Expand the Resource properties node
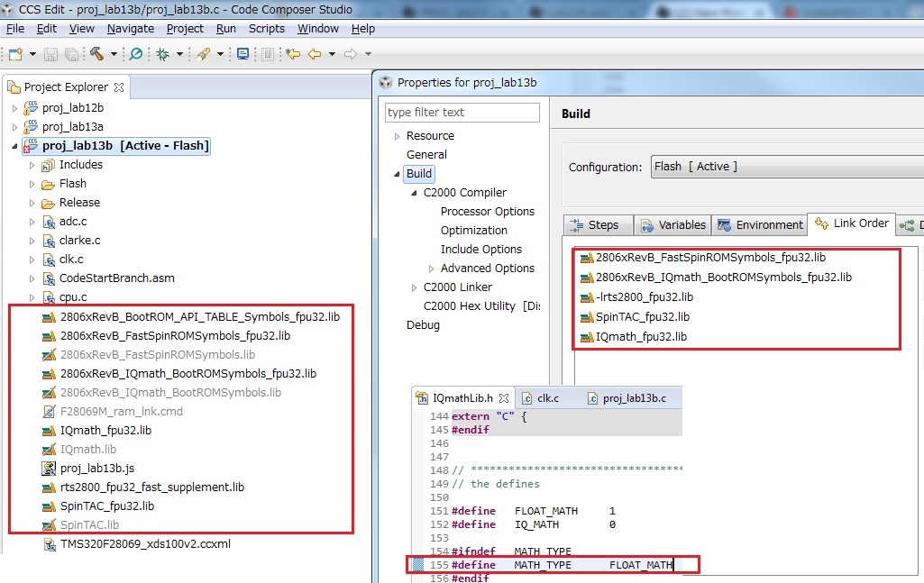The width and height of the screenshot is (924, 583). [x=397, y=137]
